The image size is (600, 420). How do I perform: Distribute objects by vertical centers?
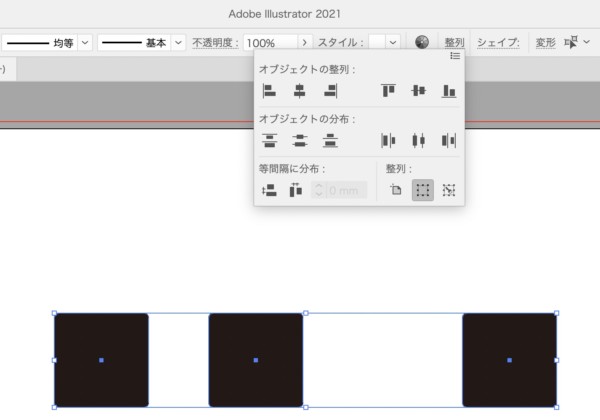(299, 141)
